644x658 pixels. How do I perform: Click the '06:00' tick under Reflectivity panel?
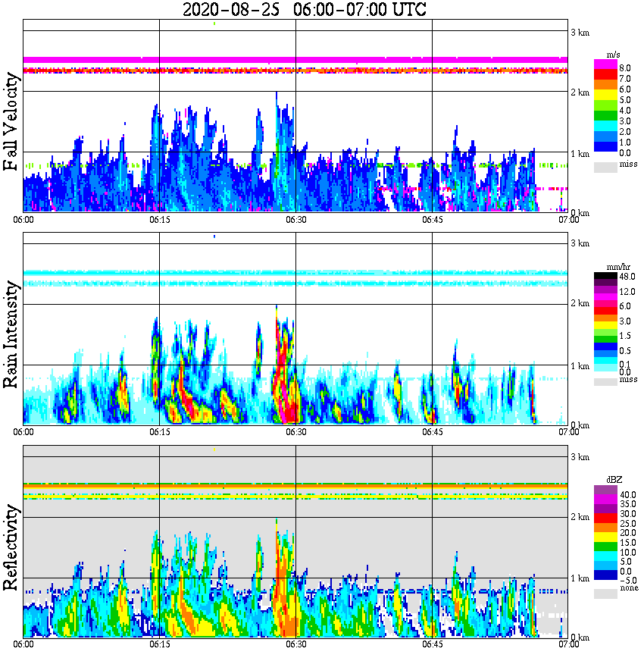click(23, 645)
